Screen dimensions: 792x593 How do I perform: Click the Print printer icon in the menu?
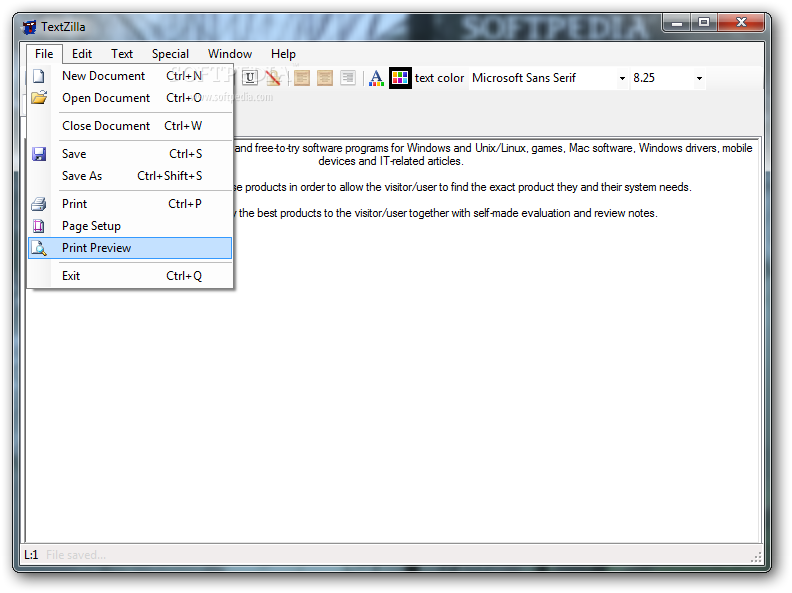tap(39, 204)
